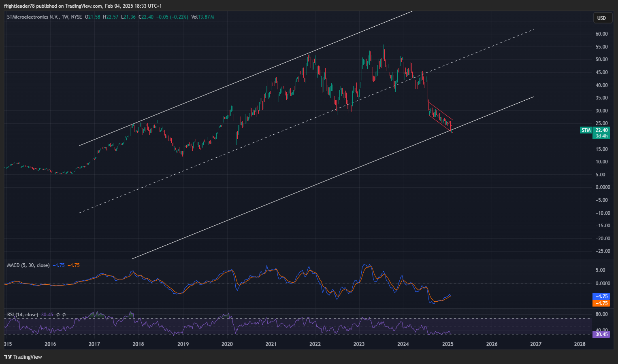Click the 2019 label on time axis
This screenshot has width=618, height=364.
(x=183, y=344)
